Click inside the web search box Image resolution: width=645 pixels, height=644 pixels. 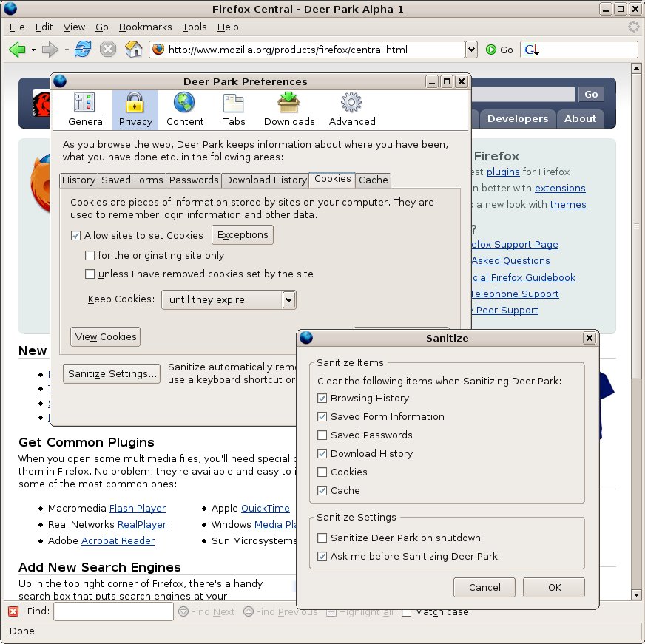coord(588,50)
